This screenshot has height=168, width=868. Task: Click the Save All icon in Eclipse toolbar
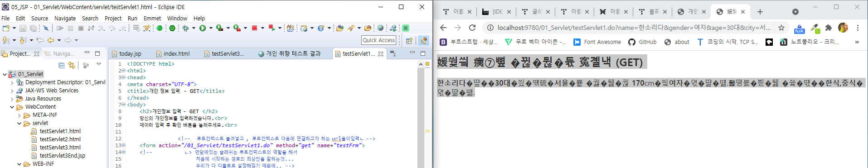(33, 28)
